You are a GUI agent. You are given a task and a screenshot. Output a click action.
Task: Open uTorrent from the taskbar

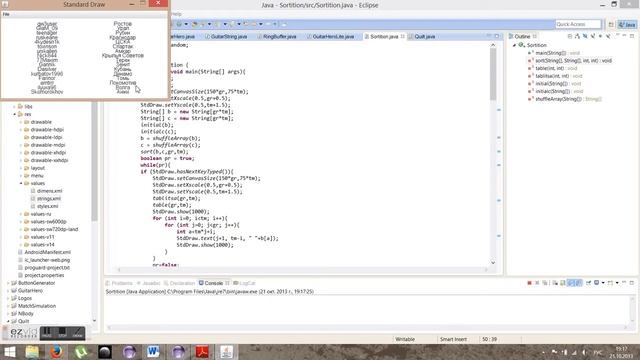pos(80,351)
